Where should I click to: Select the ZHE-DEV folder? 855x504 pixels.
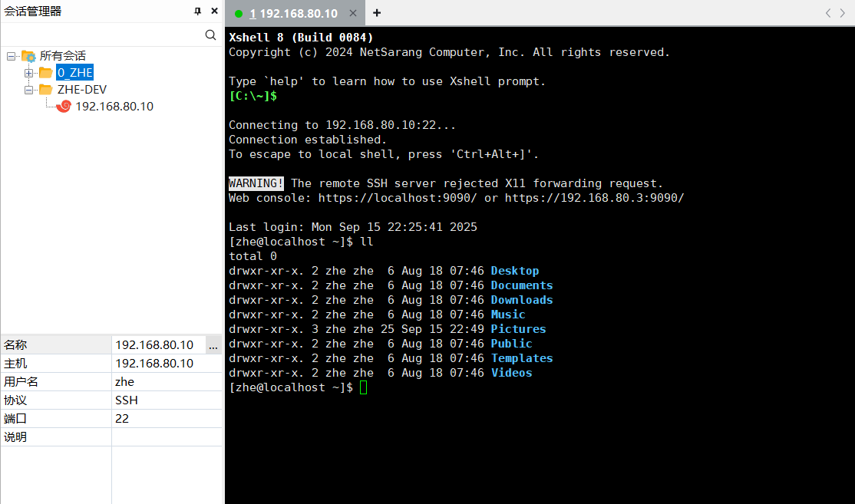[x=82, y=89]
